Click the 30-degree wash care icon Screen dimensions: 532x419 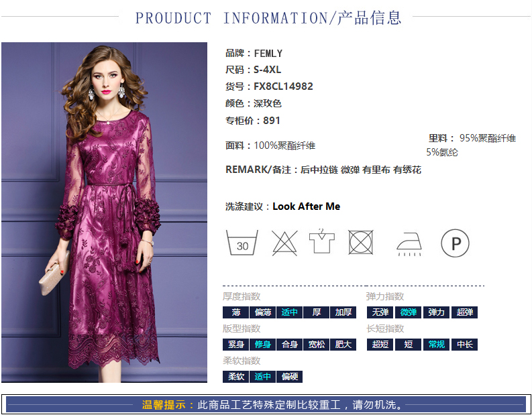[242, 243]
